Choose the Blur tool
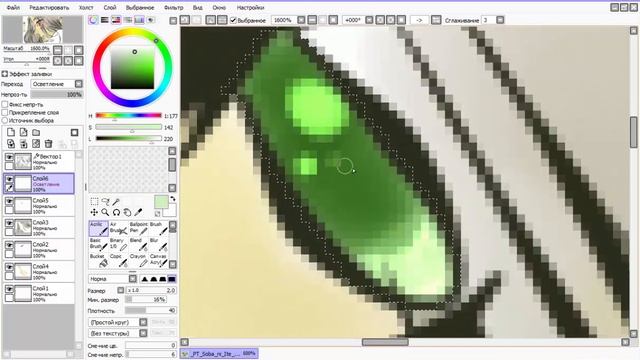Screen dimensions: 640x360 click(x=158, y=244)
